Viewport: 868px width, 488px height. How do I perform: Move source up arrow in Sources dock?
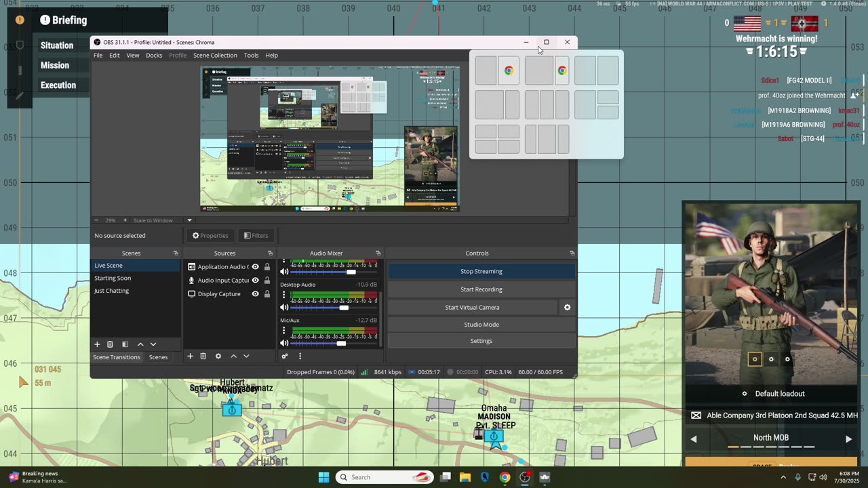point(233,356)
